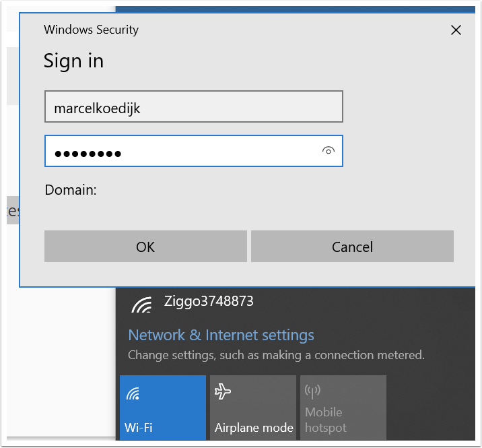Open Network & Internet settings
The width and height of the screenshot is (482, 448).
[221, 335]
